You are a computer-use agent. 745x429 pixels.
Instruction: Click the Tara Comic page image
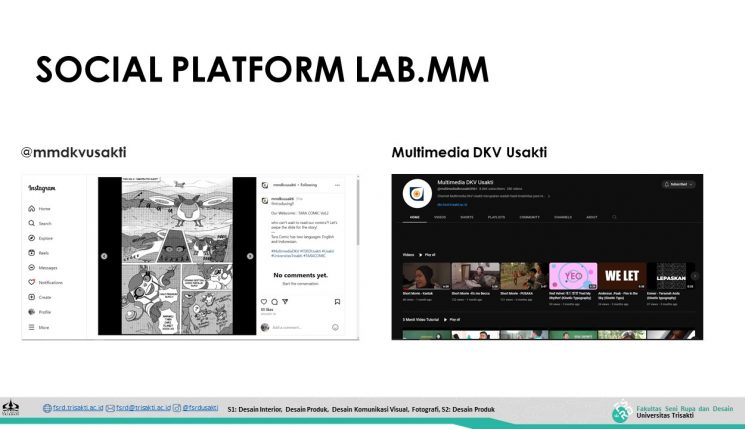click(x=177, y=256)
